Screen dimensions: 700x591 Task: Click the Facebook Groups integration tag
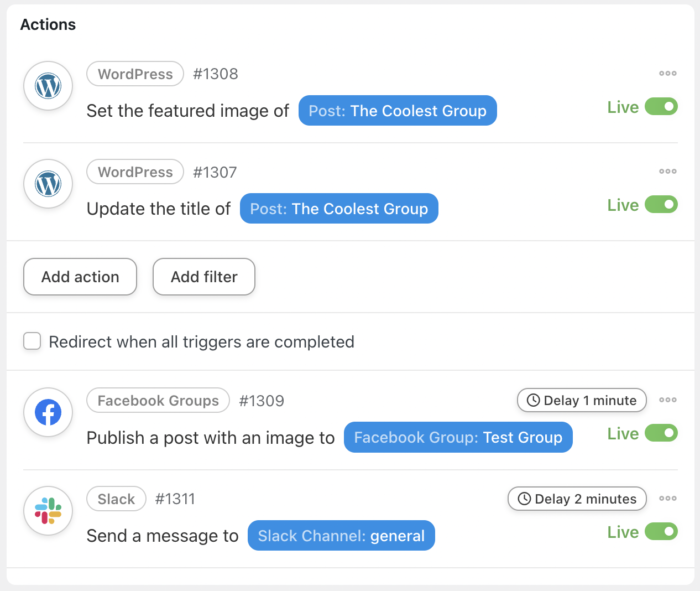158,400
